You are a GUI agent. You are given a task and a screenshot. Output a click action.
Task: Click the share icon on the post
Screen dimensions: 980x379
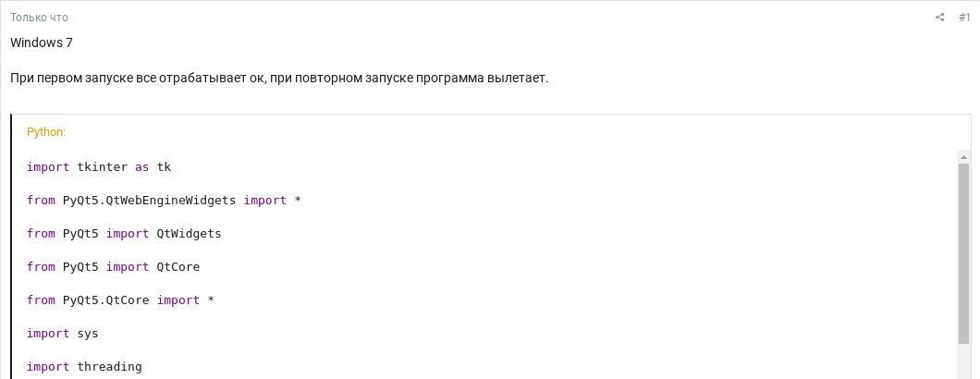[x=939, y=18]
